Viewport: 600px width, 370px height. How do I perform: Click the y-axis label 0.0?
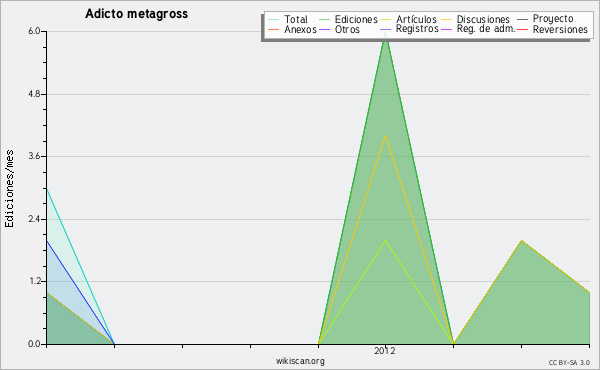point(34,344)
